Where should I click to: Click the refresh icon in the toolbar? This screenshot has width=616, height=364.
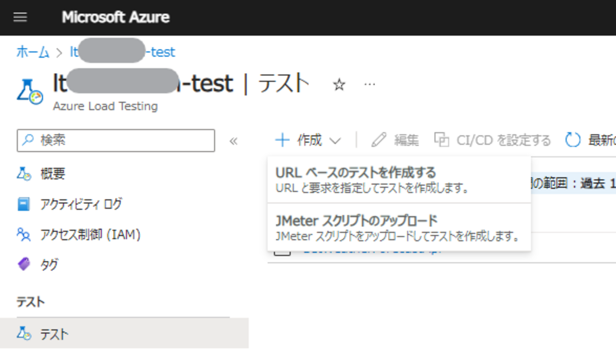click(572, 140)
